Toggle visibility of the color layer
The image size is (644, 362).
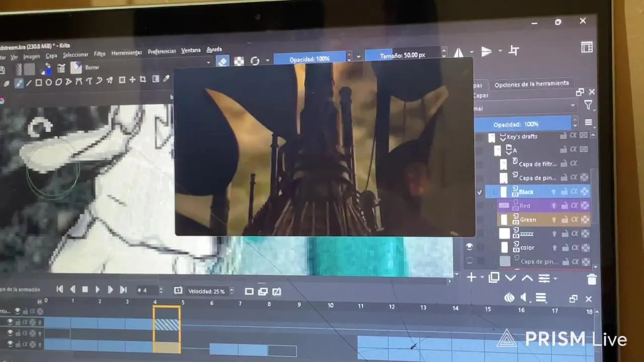click(469, 247)
